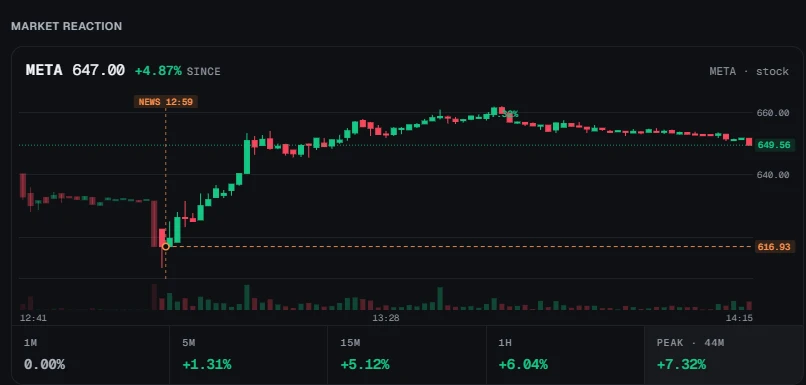Click the META · stock label
This screenshot has width=806, height=385.
pos(749,71)
